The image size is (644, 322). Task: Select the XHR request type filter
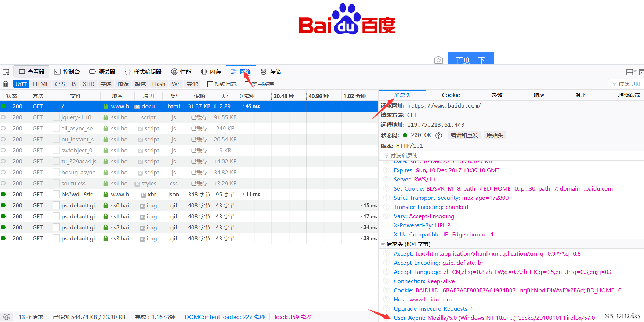point(88,84)
